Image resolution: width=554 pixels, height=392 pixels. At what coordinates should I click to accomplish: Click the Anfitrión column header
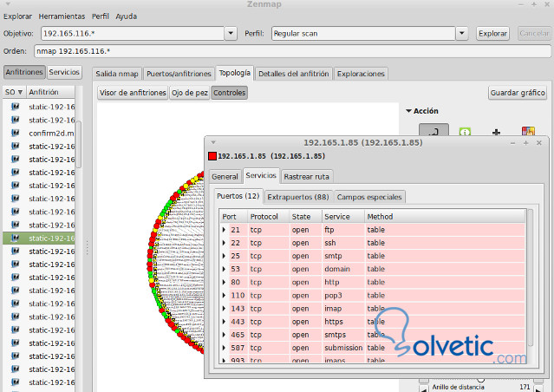(50, 92)
